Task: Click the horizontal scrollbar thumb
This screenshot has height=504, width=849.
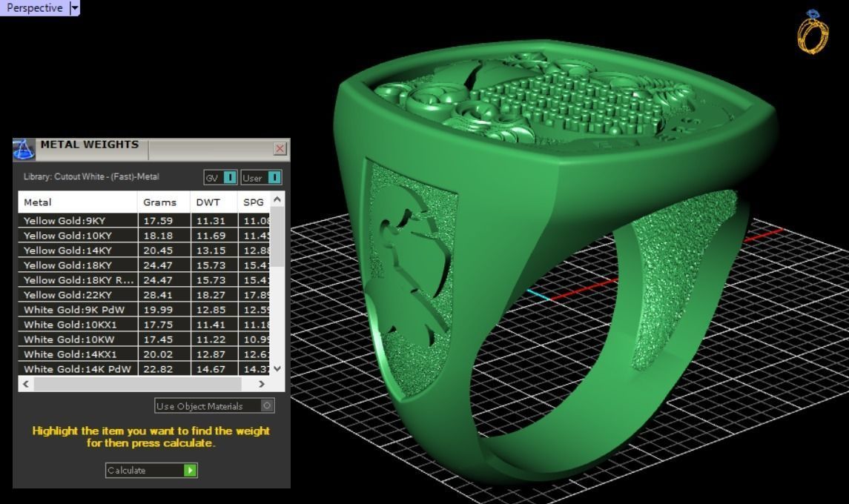Action: (x=137, y=384)
